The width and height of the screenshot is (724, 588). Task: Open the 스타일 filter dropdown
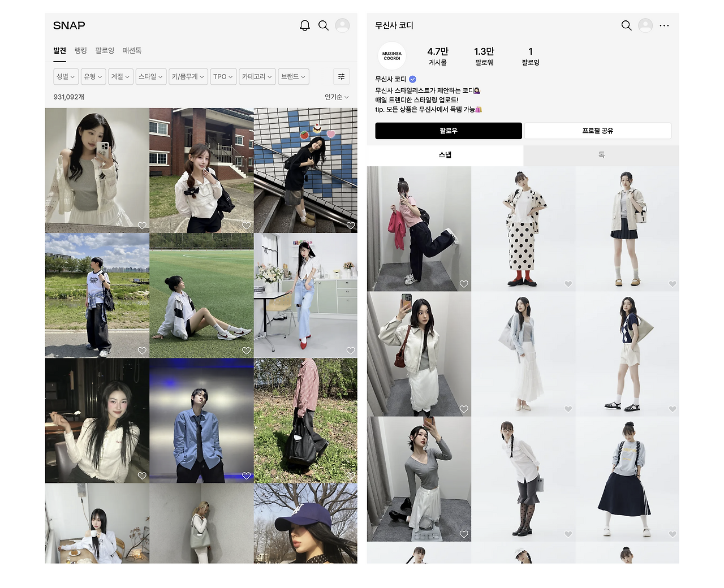click(151, 76)
